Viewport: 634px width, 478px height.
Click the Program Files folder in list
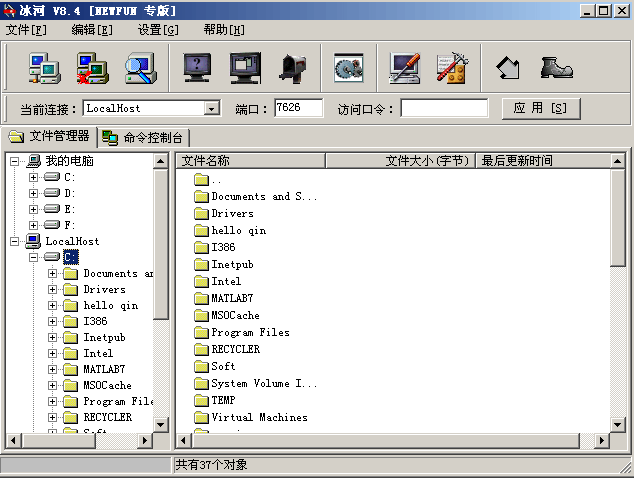[x=242, y=333]
